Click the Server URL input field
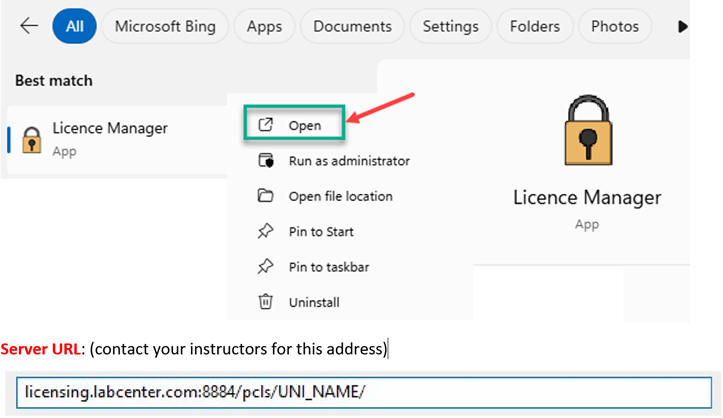 click(364, 392)
